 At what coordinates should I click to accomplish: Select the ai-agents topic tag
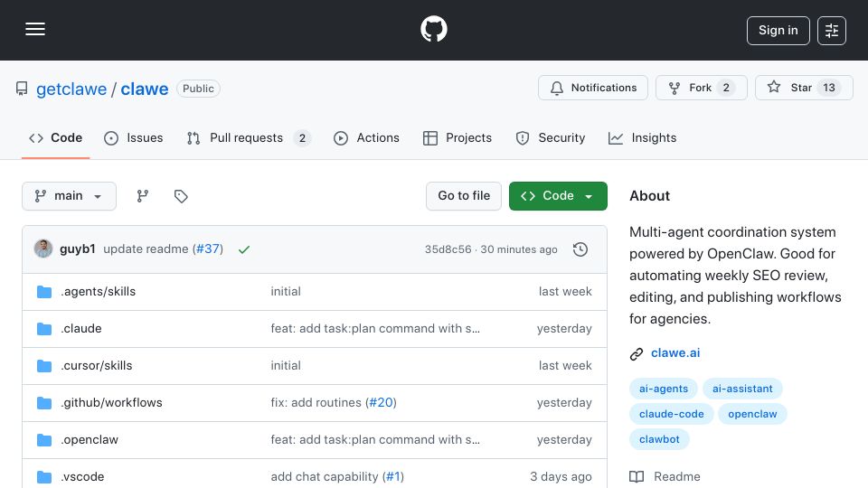pos(663,389)
